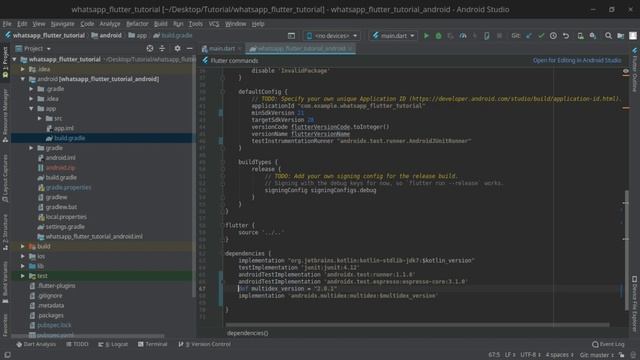This screenshot has height=360, width=640.
Task: Open the VCS menu
Action: [214, 24]
